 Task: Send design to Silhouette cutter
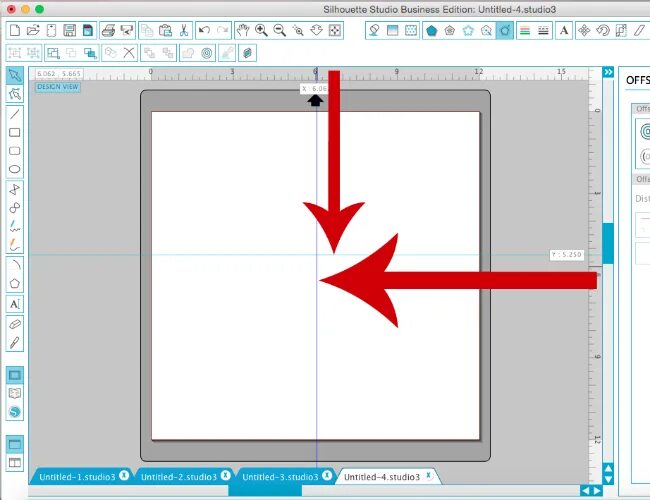coord(126,30)
